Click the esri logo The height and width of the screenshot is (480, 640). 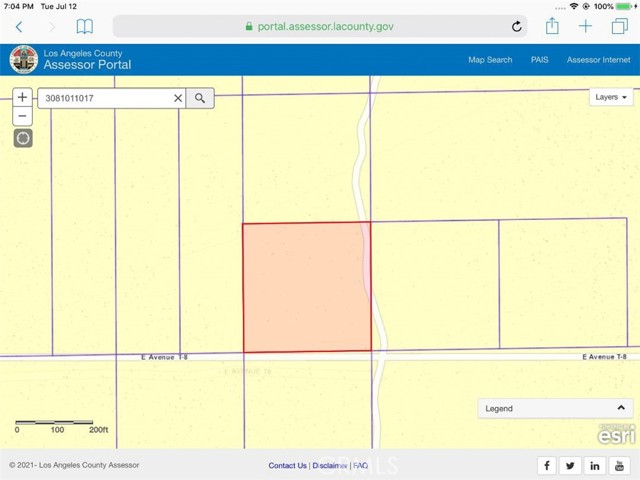(616, 435)
